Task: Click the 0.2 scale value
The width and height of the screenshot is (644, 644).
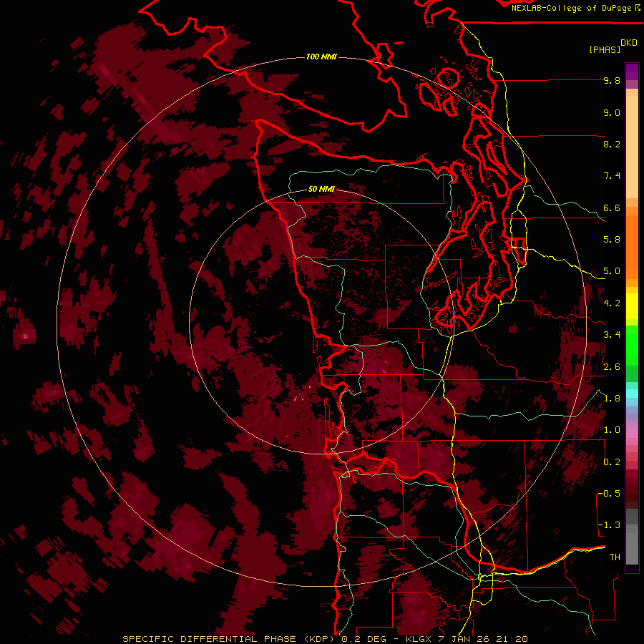Action: pos(612,462)
